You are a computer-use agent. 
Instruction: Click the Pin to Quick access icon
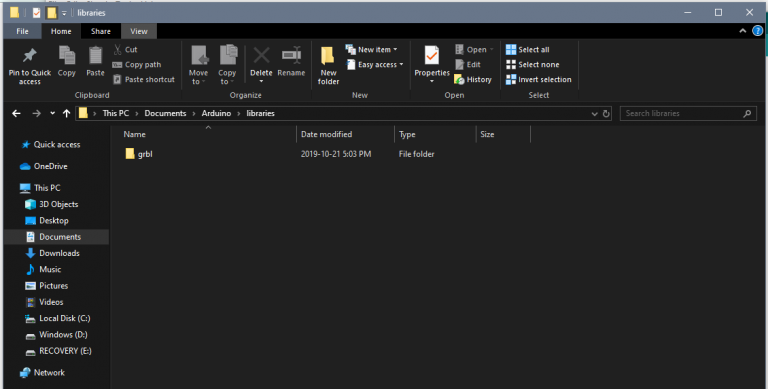pos(29,55)
